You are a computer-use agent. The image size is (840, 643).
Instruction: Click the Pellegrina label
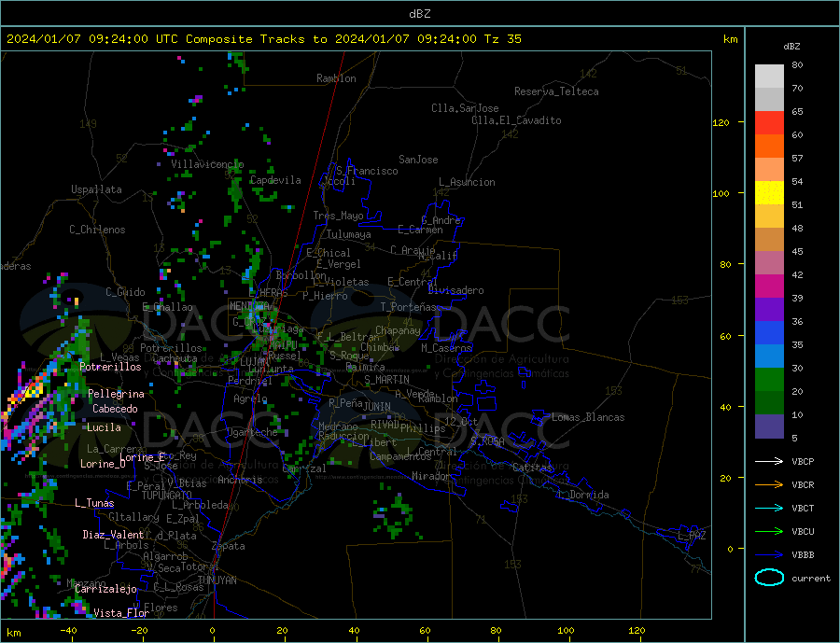[117, 395]
